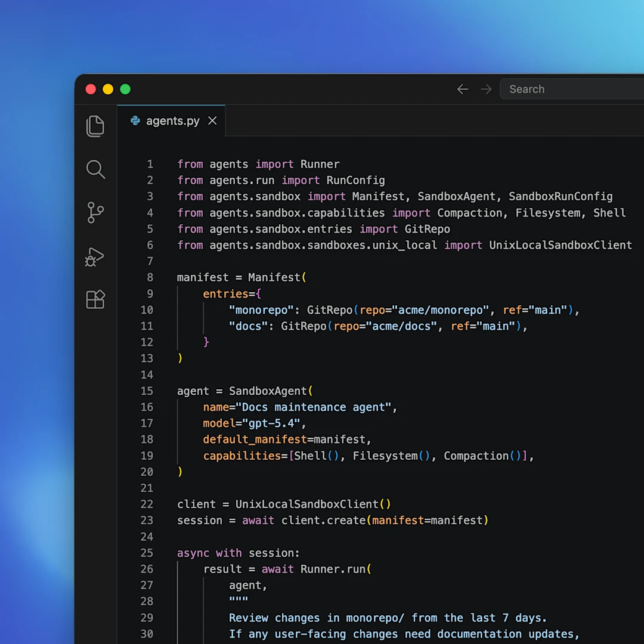Click GitRepo on line 5
Viewport: 644px width, 644px height.
click(427, 229)
